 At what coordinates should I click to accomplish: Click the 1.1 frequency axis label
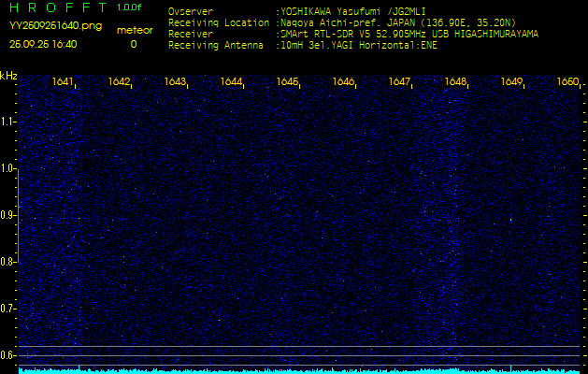[7, 122]
